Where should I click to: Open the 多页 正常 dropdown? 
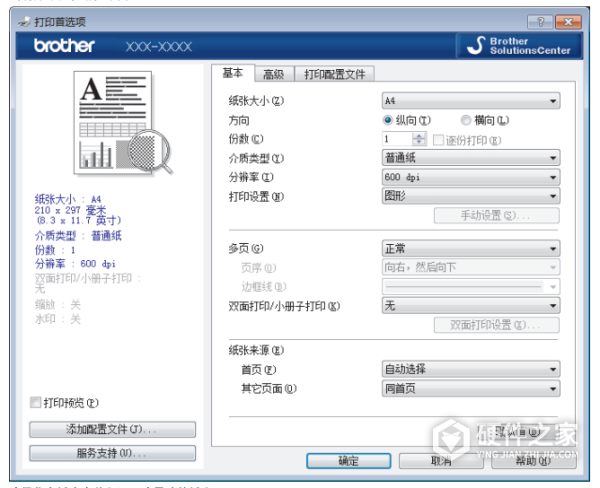pyautogui.click(x=471, y=248)
